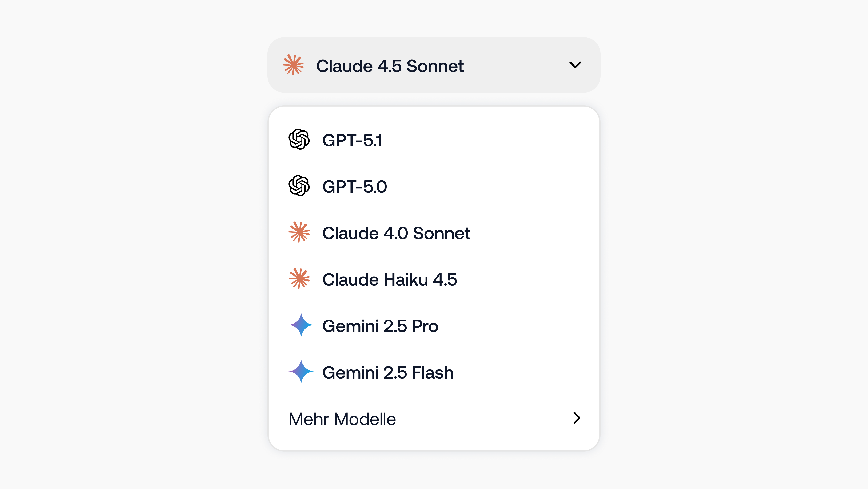Choose Claude Haiku 4.5 as the model

point(390,279)
